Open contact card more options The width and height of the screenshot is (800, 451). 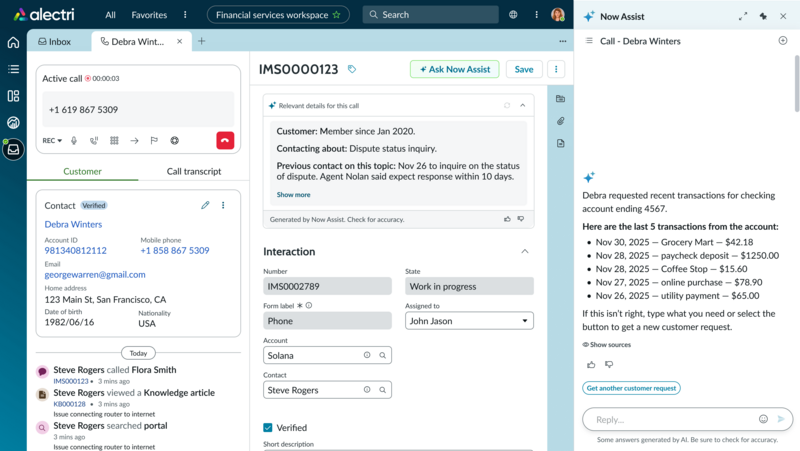coord(223,205)
